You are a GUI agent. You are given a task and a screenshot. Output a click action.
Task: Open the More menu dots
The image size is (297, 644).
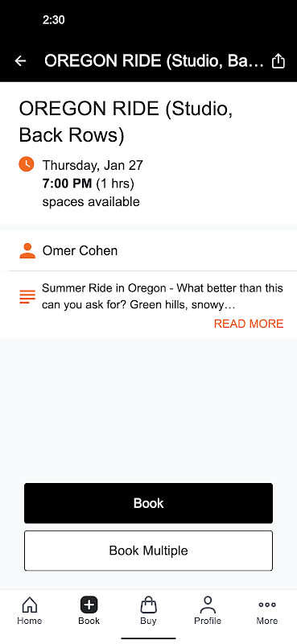tap(267, 610)
